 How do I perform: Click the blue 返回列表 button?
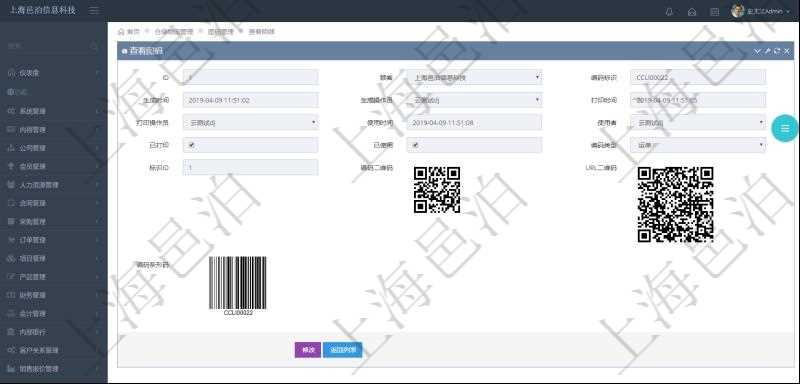(x=343, y=350)
